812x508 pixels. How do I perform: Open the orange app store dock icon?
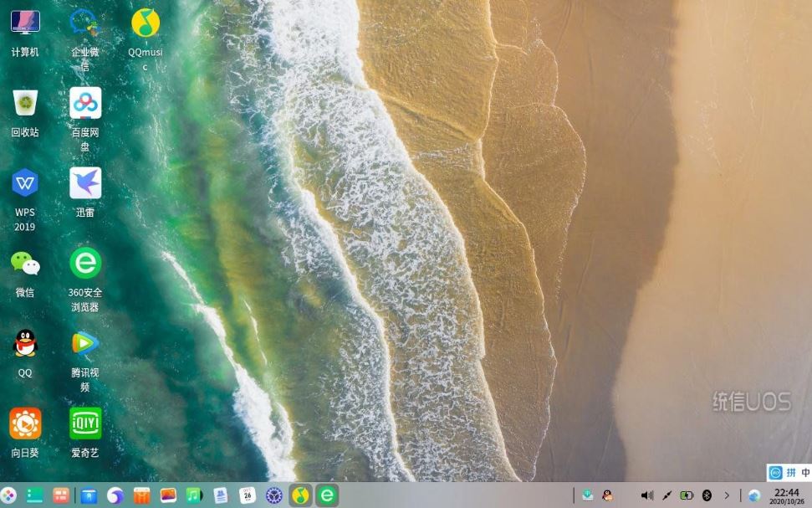point(141,495)
